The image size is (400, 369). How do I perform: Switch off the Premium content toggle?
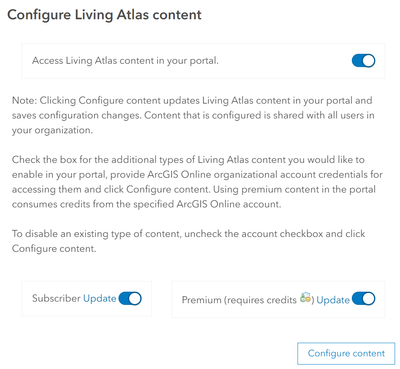click(x=363, y=299)
